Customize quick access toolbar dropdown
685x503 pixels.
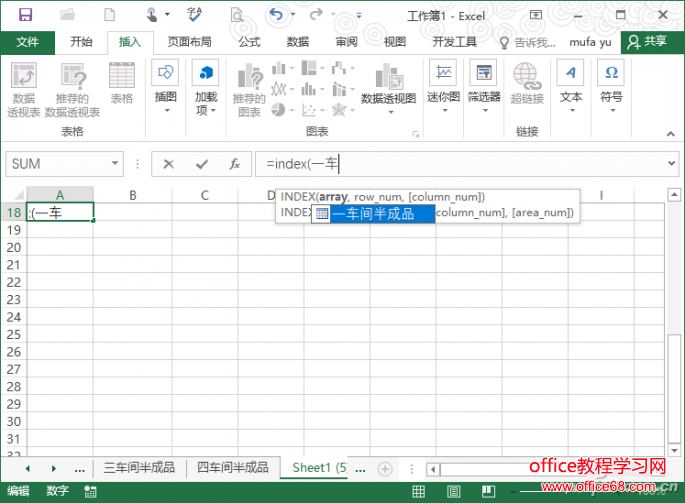(x=359, y=15)
